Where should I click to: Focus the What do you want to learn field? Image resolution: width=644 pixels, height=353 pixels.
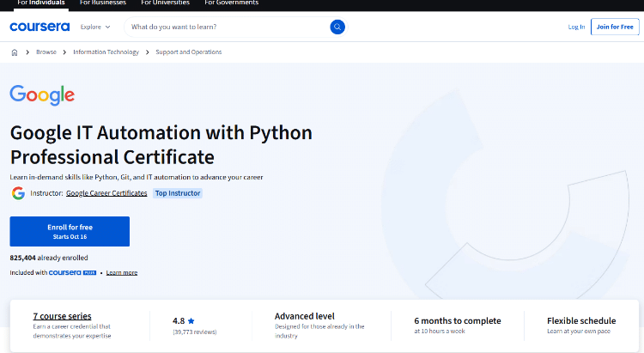(228, 27)
